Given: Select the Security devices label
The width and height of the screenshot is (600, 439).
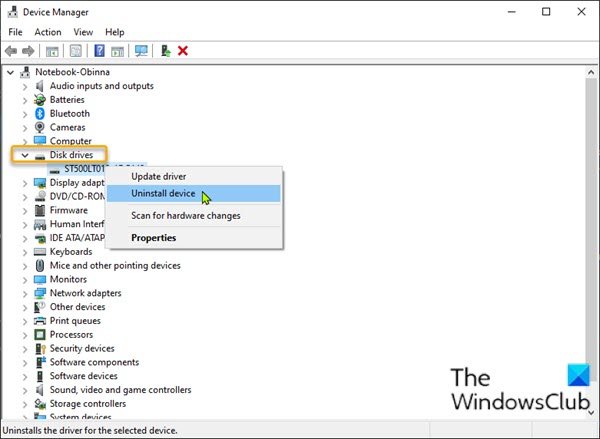Looking at the screenshot, I should [x=82, y=348].
